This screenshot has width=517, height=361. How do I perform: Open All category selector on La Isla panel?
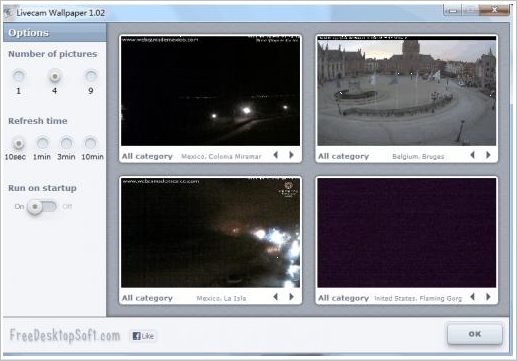pyautogui.click(x=147, y=298)
